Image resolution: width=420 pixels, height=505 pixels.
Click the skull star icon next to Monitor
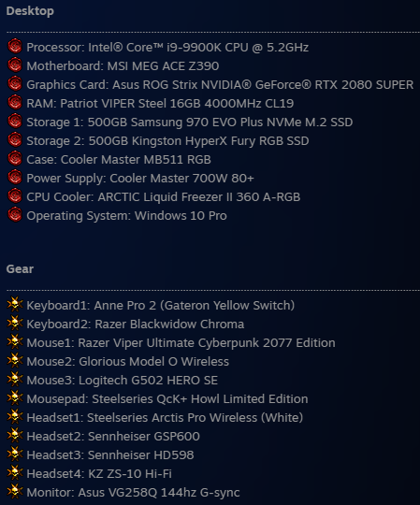15,491
